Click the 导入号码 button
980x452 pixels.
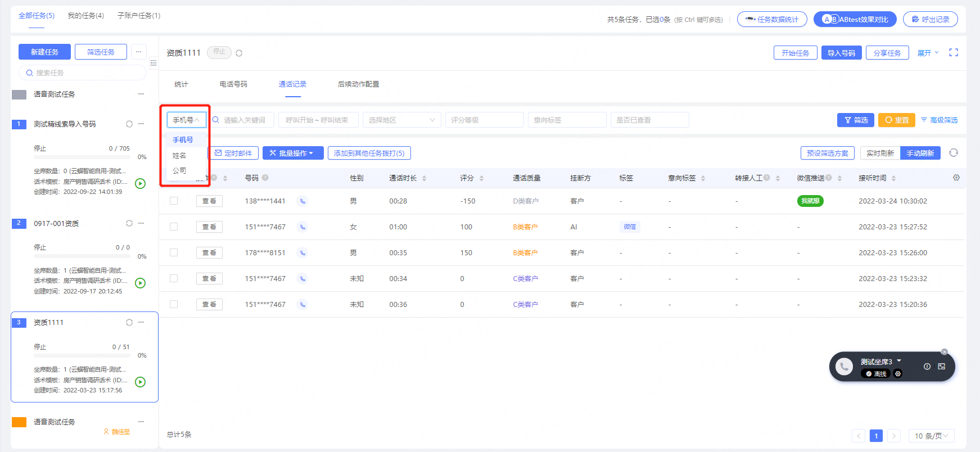pyautogui.click(x=842, y=53)
